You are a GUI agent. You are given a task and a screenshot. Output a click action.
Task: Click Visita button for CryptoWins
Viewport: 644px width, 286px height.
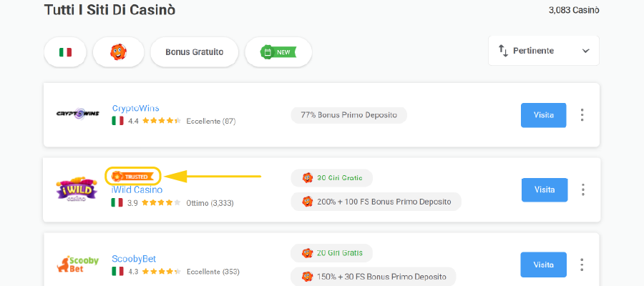tap(544, 114)
